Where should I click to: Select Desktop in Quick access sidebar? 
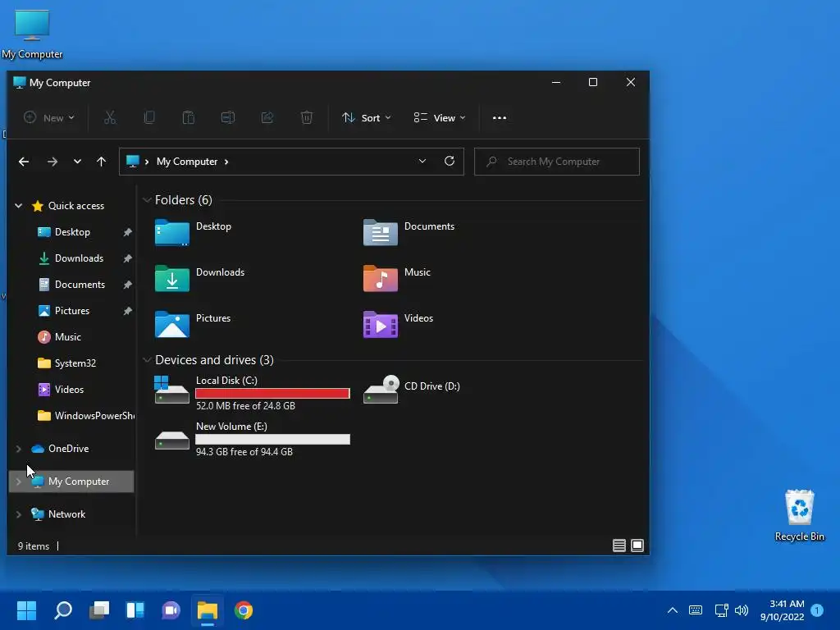click(72, 232)
